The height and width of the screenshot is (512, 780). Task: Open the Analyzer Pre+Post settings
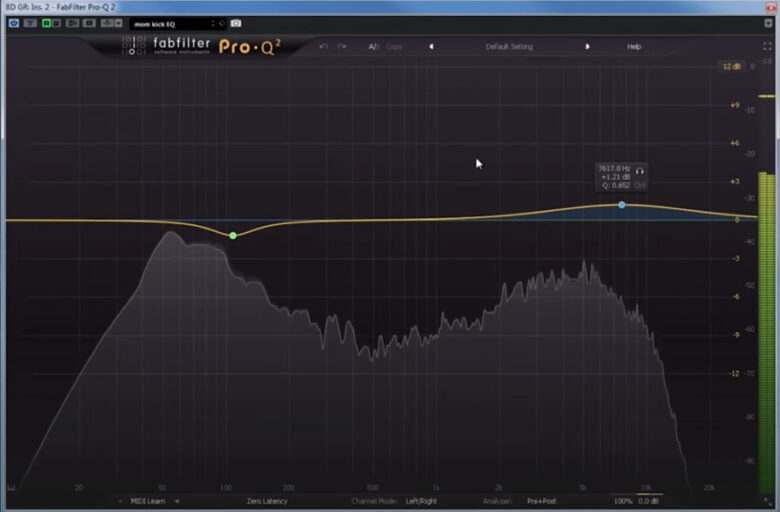[541, 501]
